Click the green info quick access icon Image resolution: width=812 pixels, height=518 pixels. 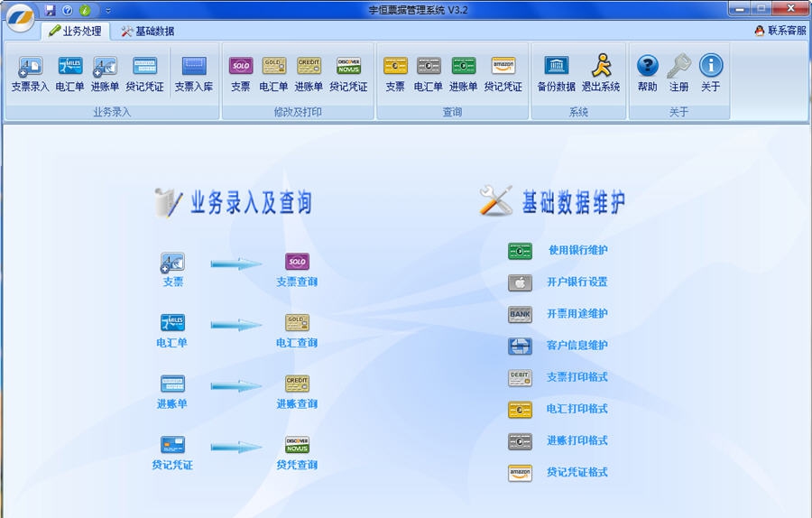pos(86,10)
